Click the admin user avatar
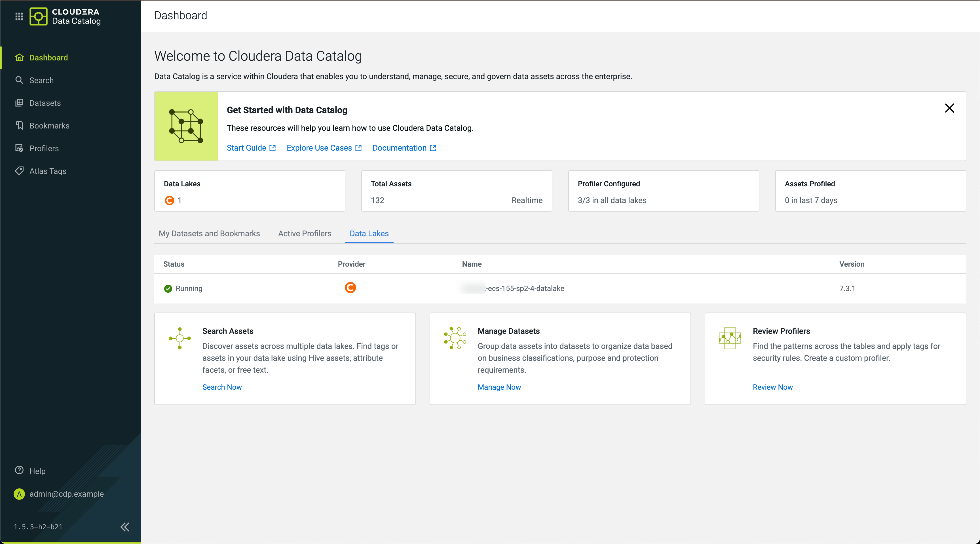This screenshot has height=544, width=980. pos(19,494)
